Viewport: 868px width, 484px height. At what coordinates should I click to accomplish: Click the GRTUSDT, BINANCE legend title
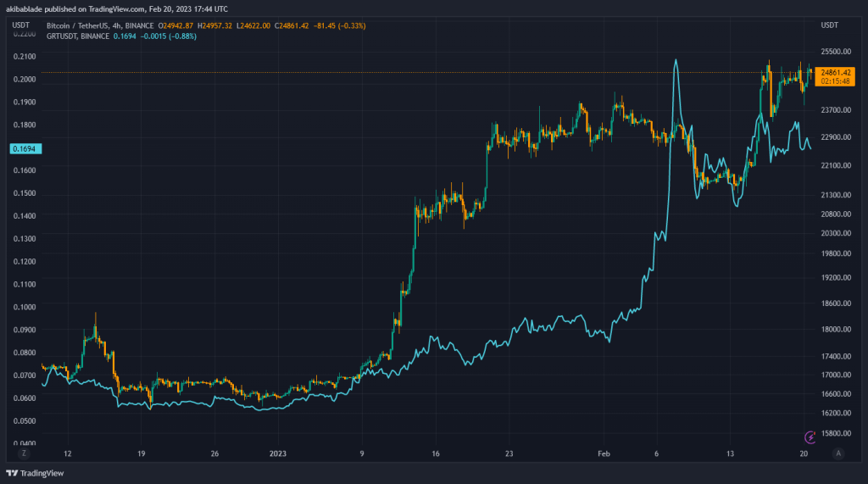77,36
